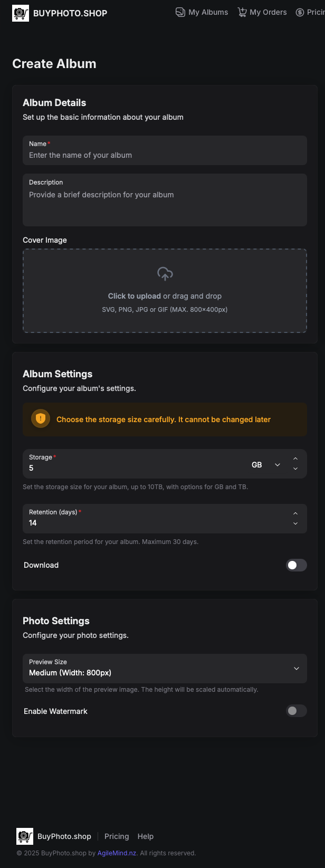Open the GB storage unit dropdown

click(266, 465)
